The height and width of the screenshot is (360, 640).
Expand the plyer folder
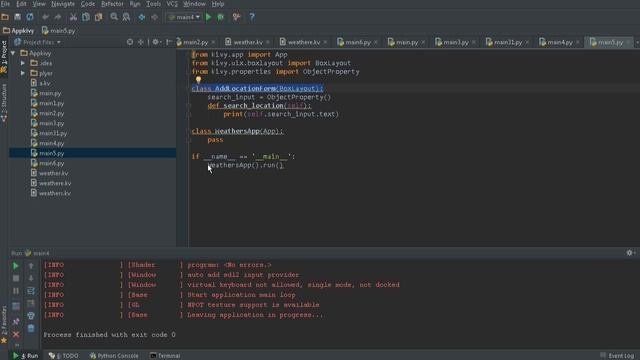[23, 73]
